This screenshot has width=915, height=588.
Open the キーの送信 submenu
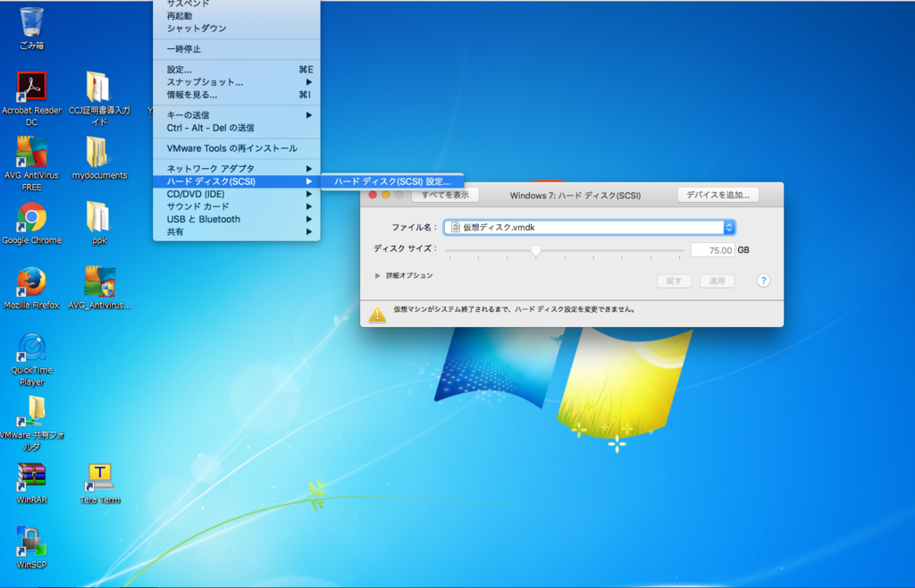click(236, 115)
